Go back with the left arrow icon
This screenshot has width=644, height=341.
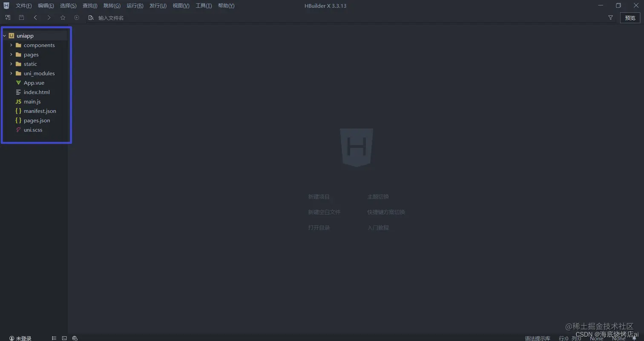point(35,17)
